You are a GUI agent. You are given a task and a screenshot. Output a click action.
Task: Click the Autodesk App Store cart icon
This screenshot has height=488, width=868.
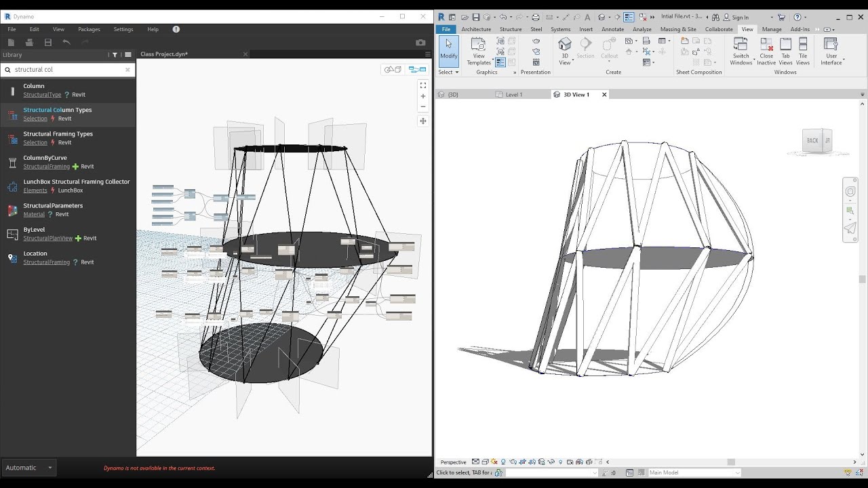coord(781,17)
